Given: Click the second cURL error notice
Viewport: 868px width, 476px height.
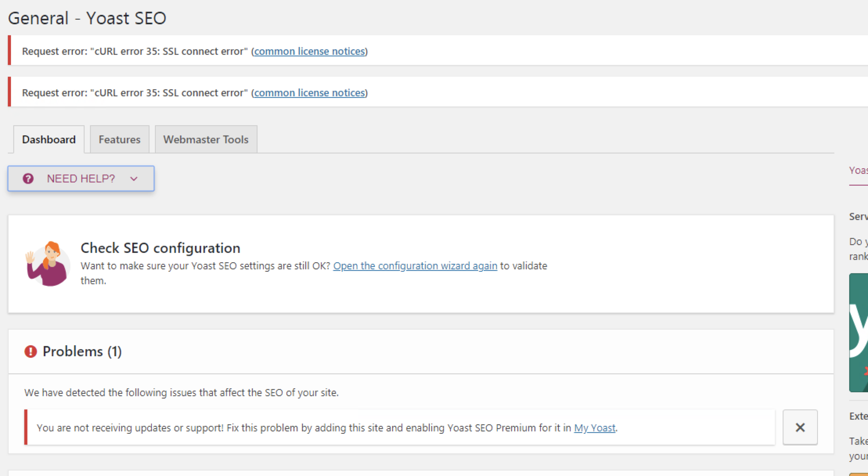Looking at the screenshot, I should click(438, 92).
